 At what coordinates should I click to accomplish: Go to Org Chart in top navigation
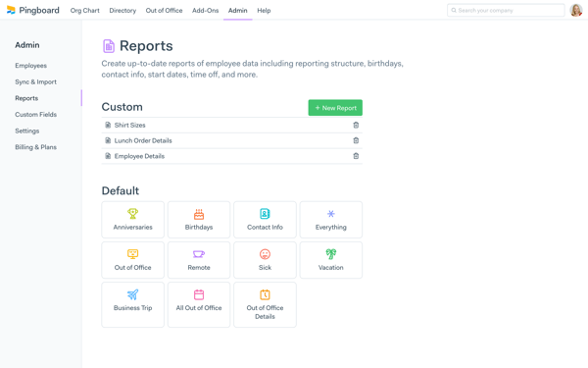tap(84, 11)
